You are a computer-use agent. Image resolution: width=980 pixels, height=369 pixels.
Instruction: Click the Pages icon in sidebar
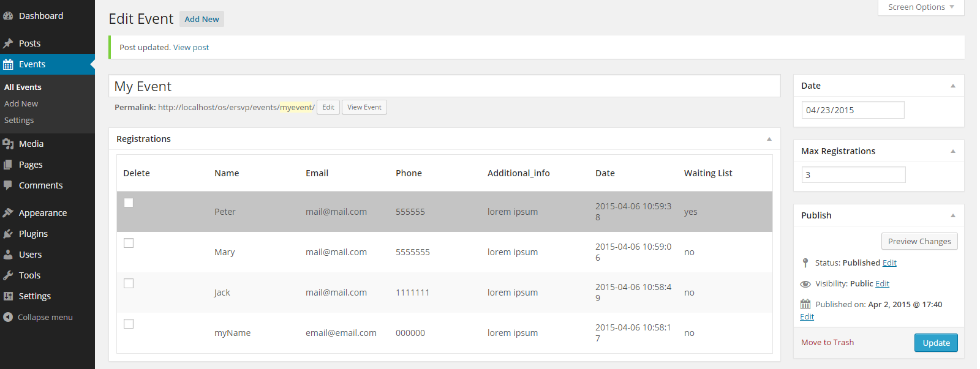tap(8, 165)
